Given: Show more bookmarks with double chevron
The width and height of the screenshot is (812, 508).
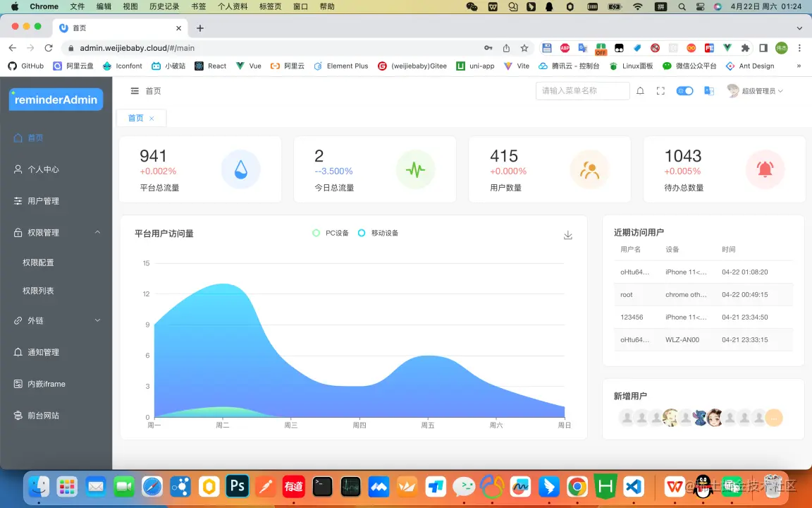Looking at the screenshot, I should click(x=799, y=66).
